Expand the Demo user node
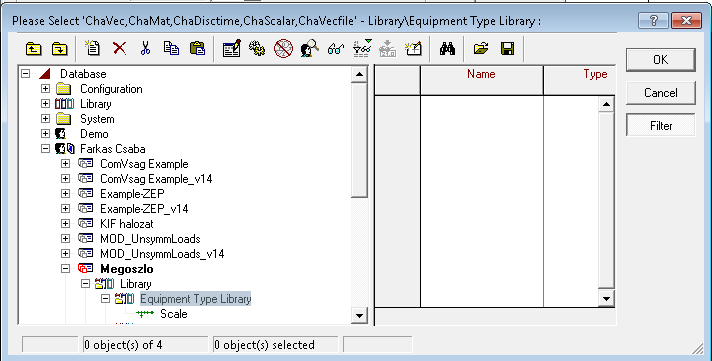The image size is (712, 361). point(45,134)
